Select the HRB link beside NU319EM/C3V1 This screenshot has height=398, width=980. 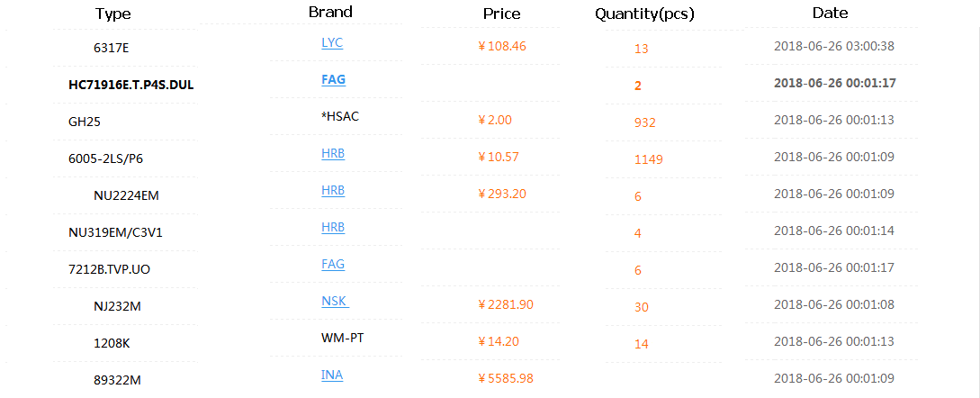(x=333, y=228)
